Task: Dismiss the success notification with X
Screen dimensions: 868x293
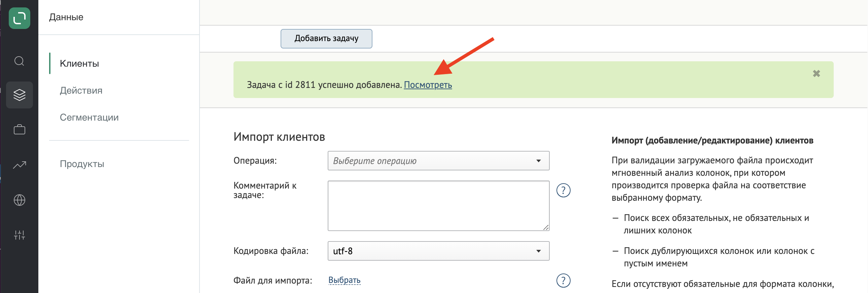Action: [x=816, y=73]
